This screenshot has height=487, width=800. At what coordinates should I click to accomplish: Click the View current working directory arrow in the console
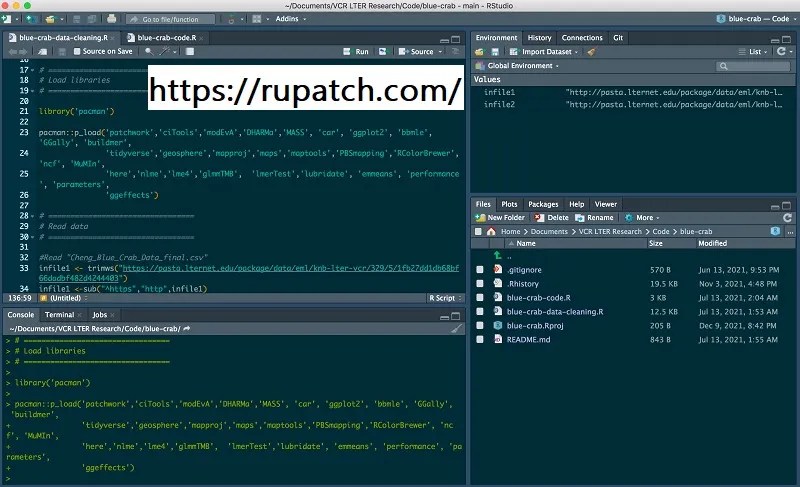point(187,329)
